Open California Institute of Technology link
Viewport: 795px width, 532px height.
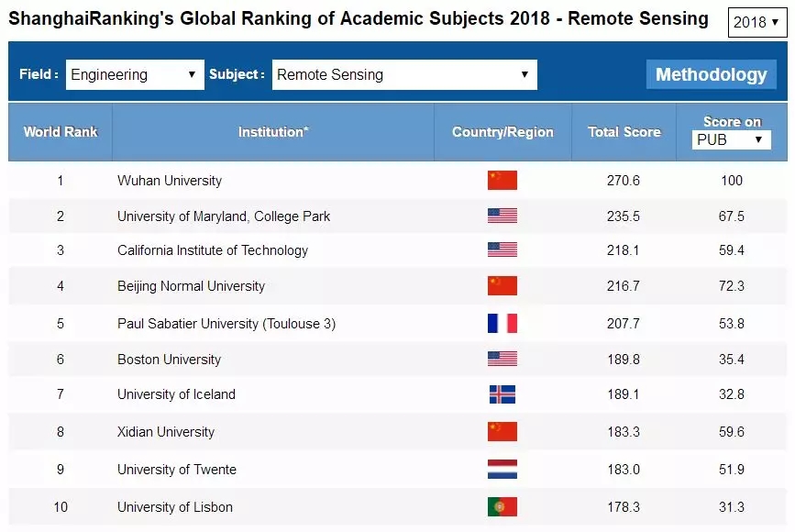[213, 250]
